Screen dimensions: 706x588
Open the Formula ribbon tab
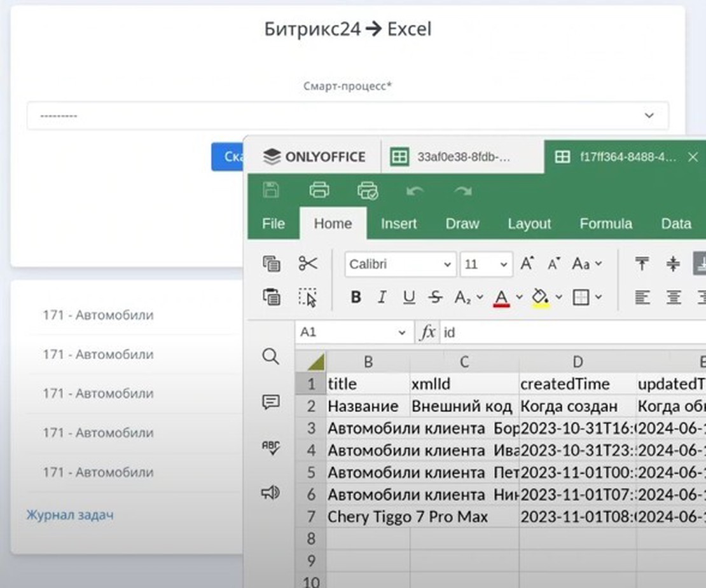606,224
